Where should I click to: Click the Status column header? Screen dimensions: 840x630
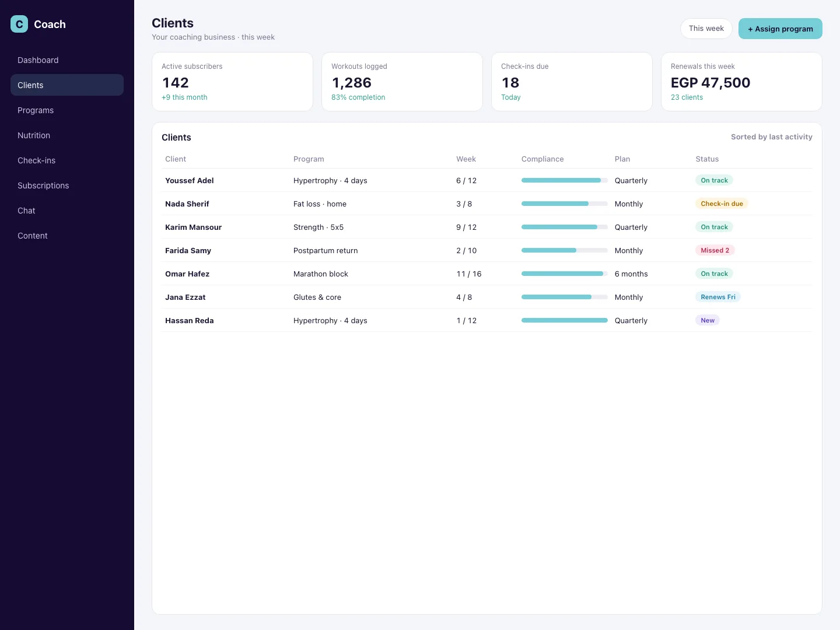click(707, 159)
